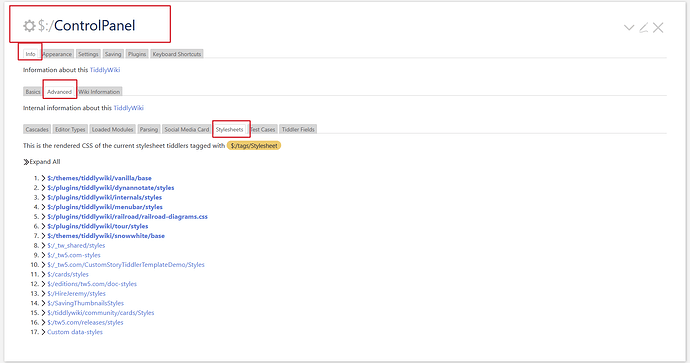Open the Appearance tab

(x=57, y=54)
